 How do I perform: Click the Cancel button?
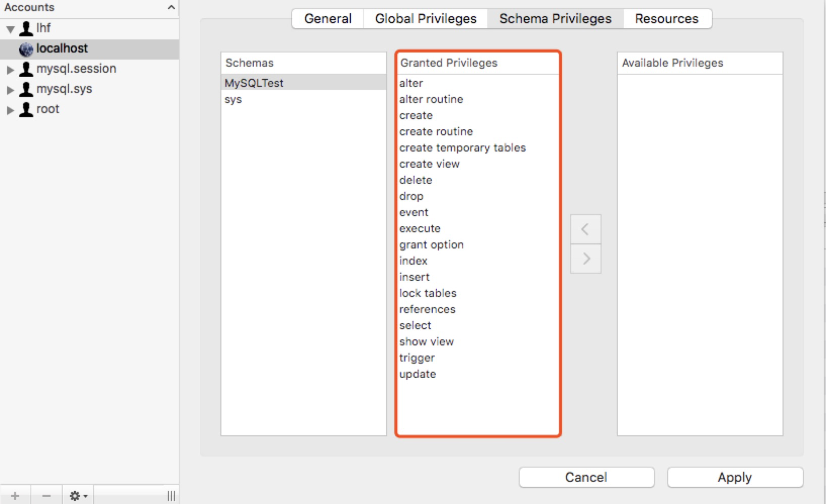coord(586,477)
